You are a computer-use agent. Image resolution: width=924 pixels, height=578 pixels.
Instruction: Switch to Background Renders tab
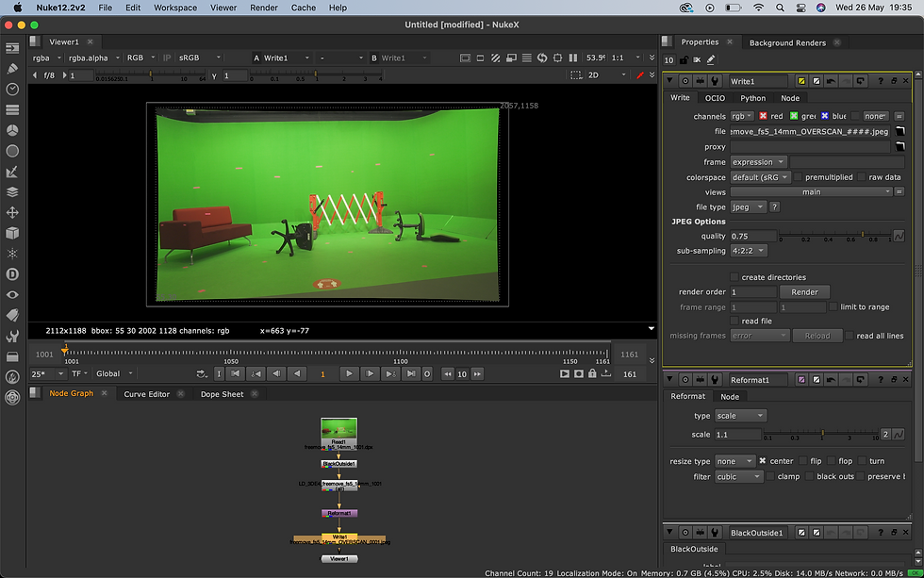787,42
